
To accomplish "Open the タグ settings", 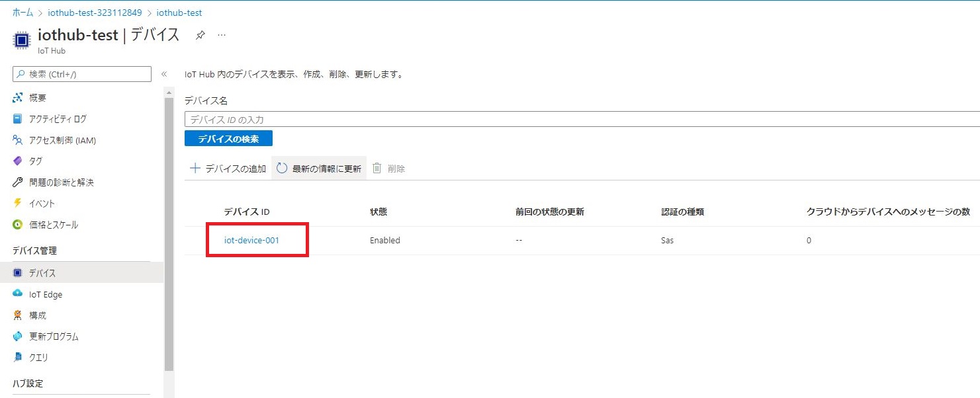I will coord(34,161).
